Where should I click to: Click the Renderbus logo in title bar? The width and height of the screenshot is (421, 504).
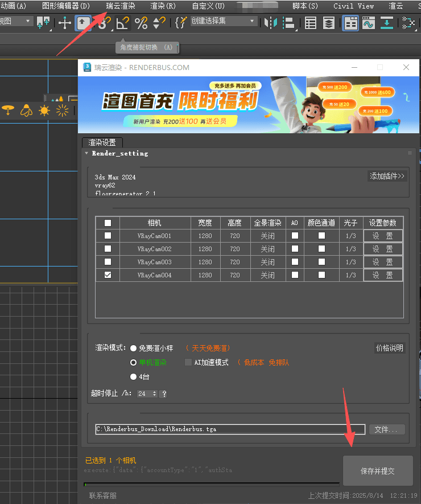coord(87,67)
